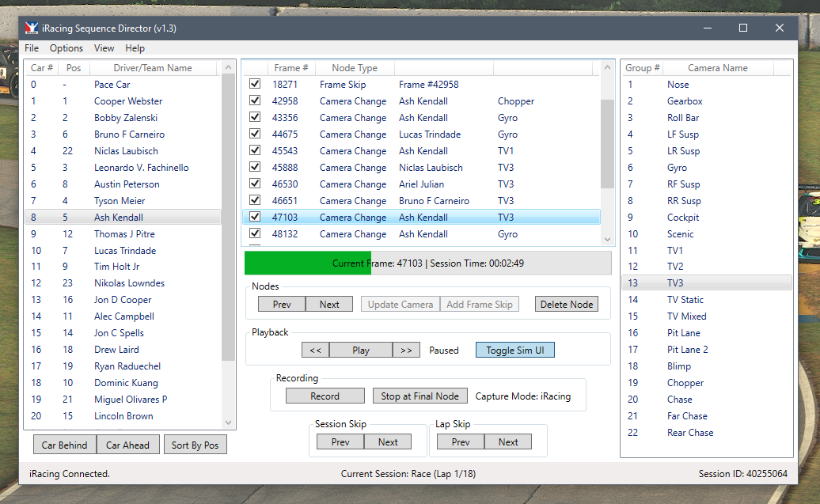820x504 pixels.
Task: Click the iRacing app logo icon
Action: tap(32, 28)
